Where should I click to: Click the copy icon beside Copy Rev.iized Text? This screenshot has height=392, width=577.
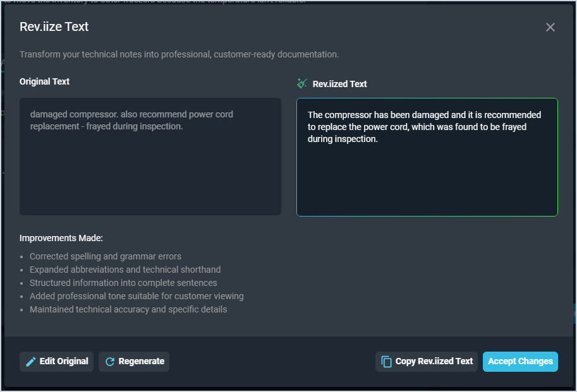point(387,362)
